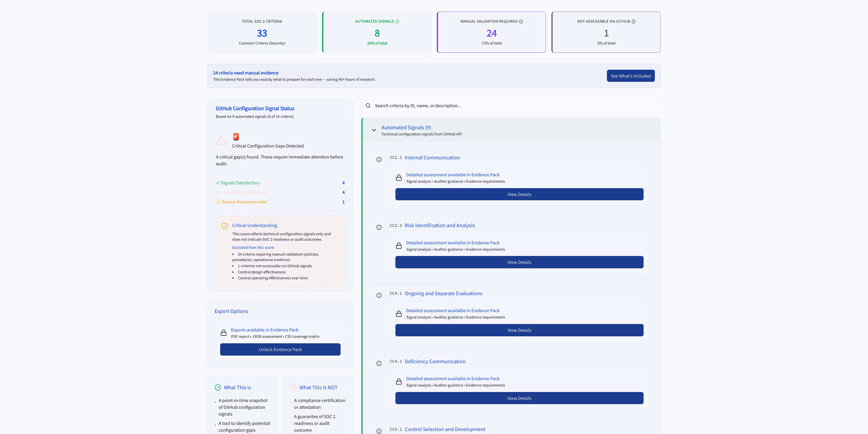Image resolution: width=868 pixels, height=434 pixels.
Task: Click the search magnifier icon
Action: [x=368, y=106]
